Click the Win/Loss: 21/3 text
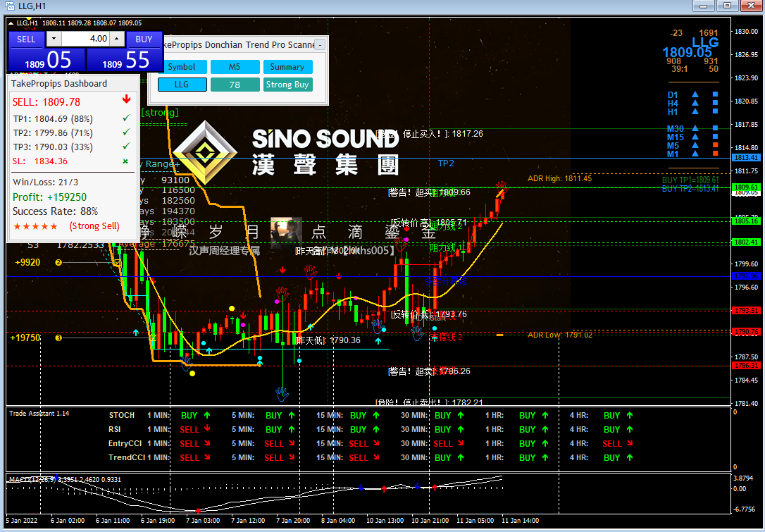 coord(45,182)
